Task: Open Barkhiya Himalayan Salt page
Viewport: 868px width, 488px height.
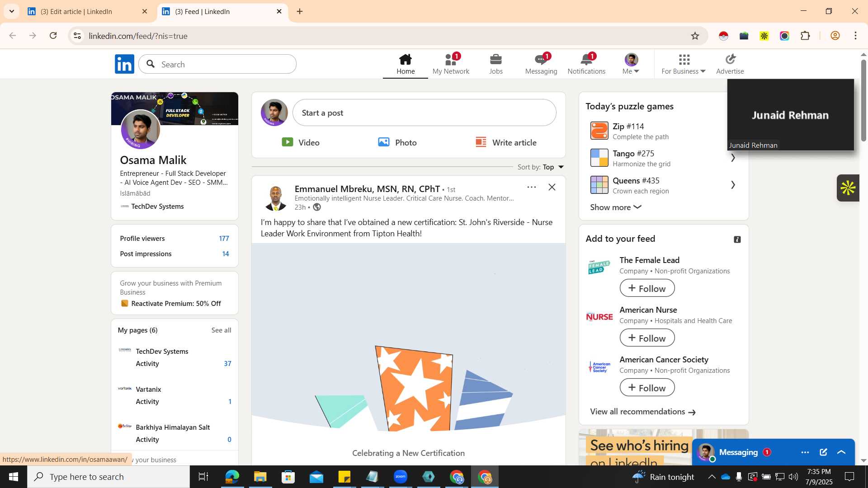Action: click(x=173, y=427)
